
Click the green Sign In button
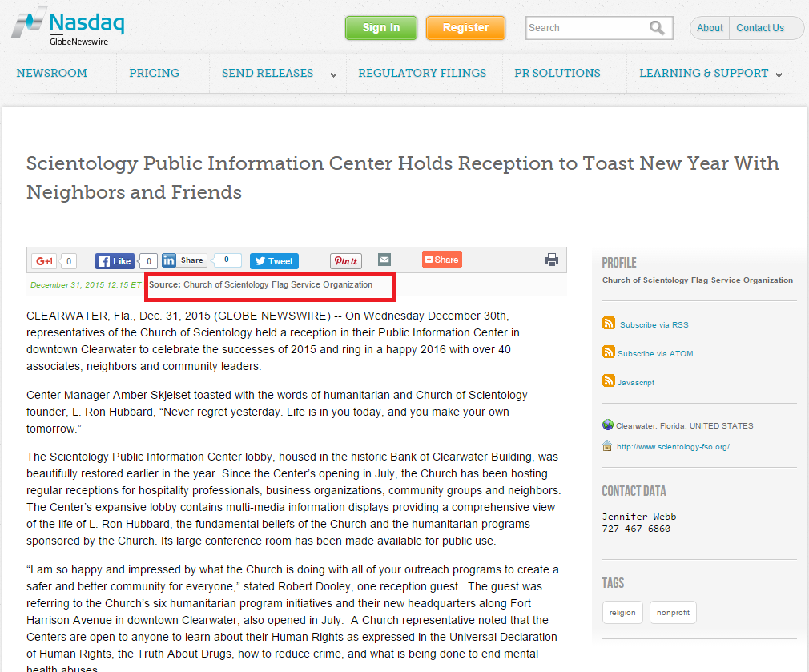[x=380, y=28]
